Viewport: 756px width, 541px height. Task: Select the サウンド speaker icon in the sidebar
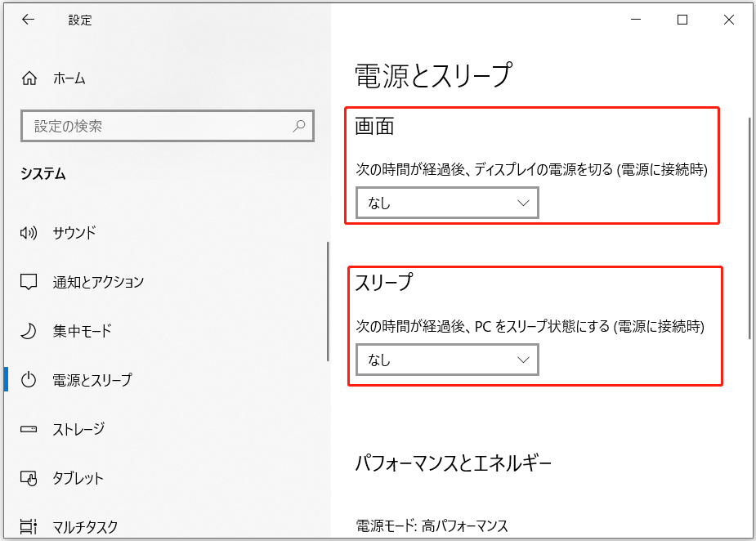(x=28, y=232)
